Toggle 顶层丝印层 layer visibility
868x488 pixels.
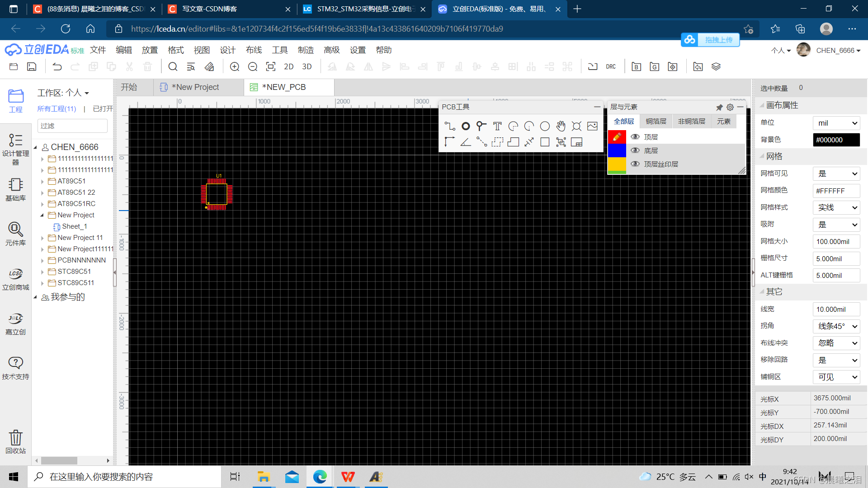(635, 164)
